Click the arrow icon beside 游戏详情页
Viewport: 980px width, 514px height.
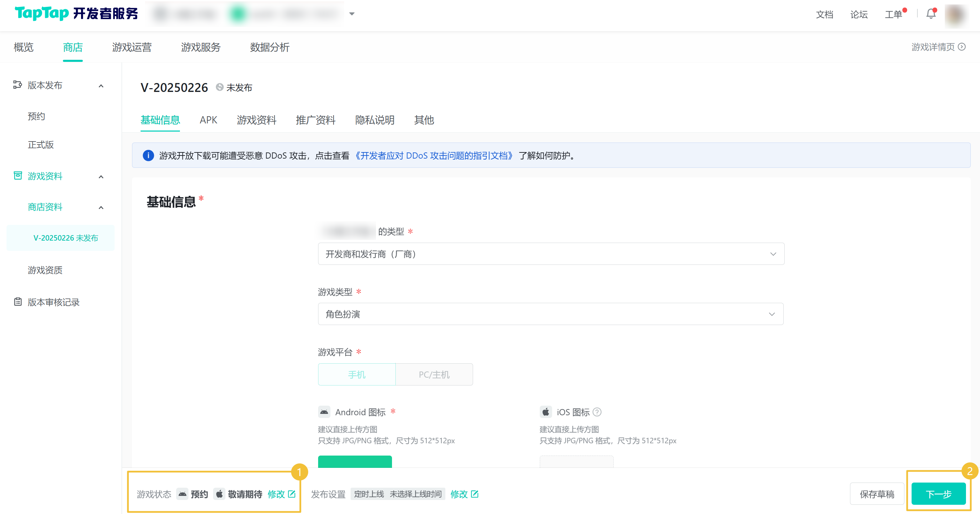pos(962,47)
